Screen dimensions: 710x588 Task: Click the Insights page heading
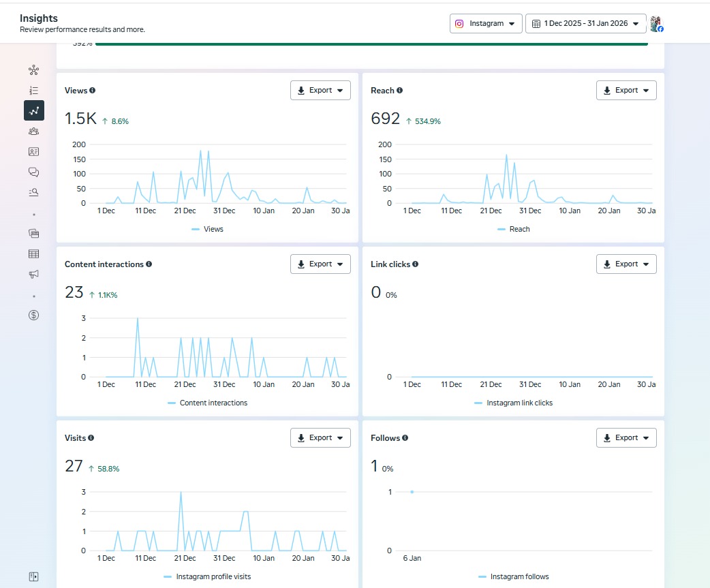pos(38,18)
